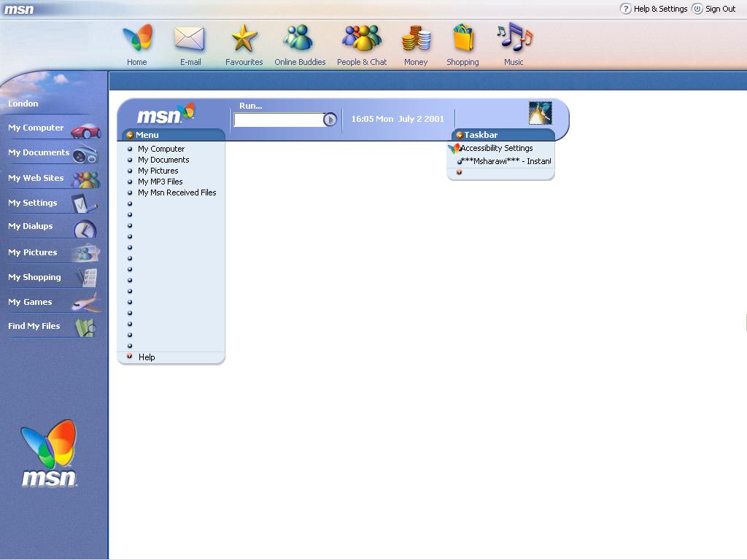Click the checklist icon beside My Settings
This screenshot has width=747, height=560.
pyautogui.click(x=84, y=204)
